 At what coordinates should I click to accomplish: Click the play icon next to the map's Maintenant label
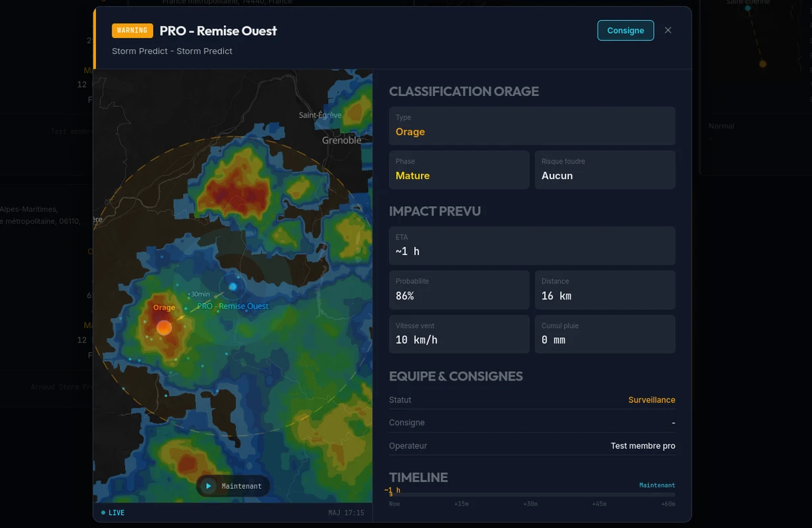(x=208, y=486)
